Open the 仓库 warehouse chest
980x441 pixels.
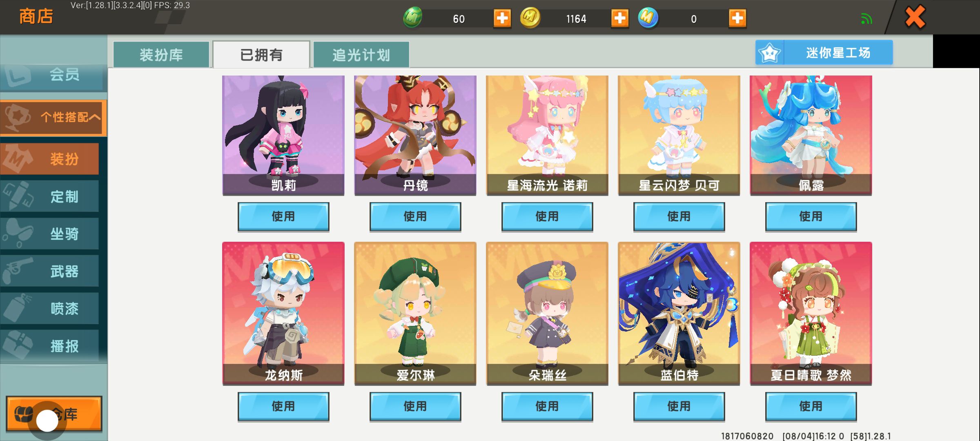pos(54,414)
